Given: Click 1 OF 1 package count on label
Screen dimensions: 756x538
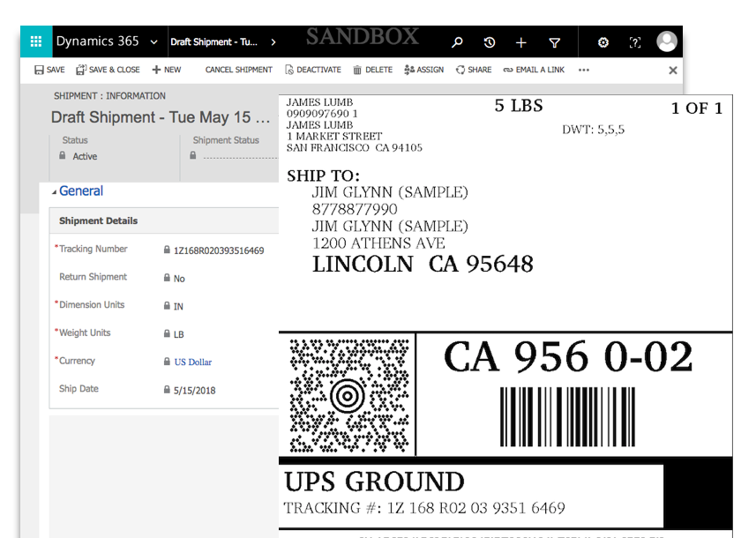Looking at the screenshot, I should click(x=697, y=108).
